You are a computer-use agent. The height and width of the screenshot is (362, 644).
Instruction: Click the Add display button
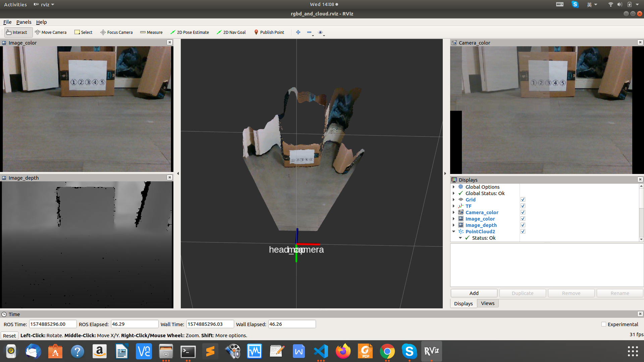[x=474, y=293]
